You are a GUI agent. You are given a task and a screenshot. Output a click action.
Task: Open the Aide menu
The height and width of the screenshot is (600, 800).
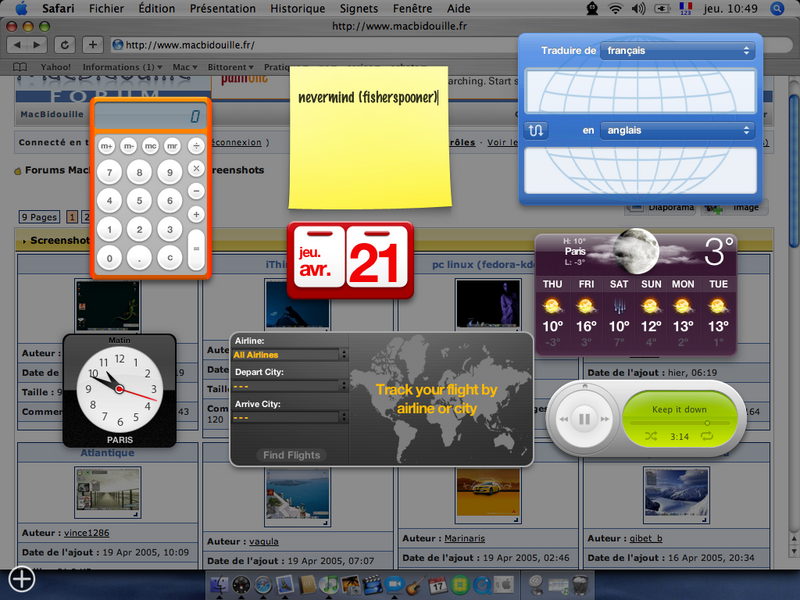coord(459,9)
